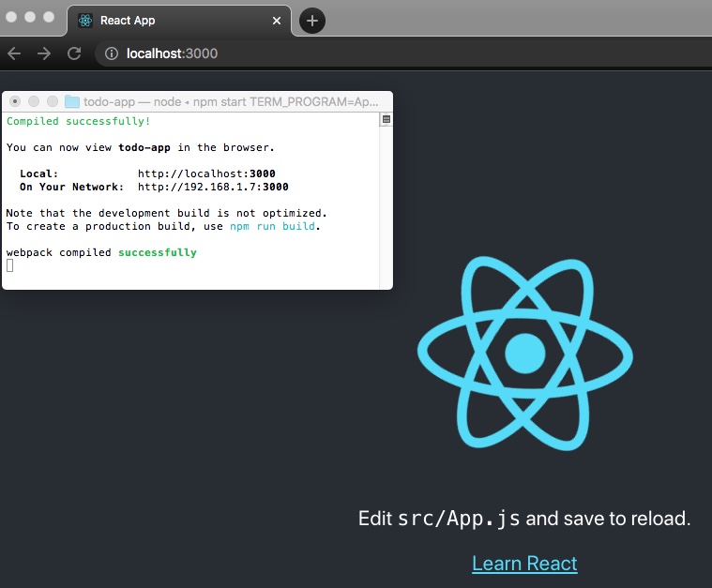Click the http://192.168.1.7:3000 network URL
This screenshot has width=712, height=588.
pyautogui.click(x=213, y=187)
